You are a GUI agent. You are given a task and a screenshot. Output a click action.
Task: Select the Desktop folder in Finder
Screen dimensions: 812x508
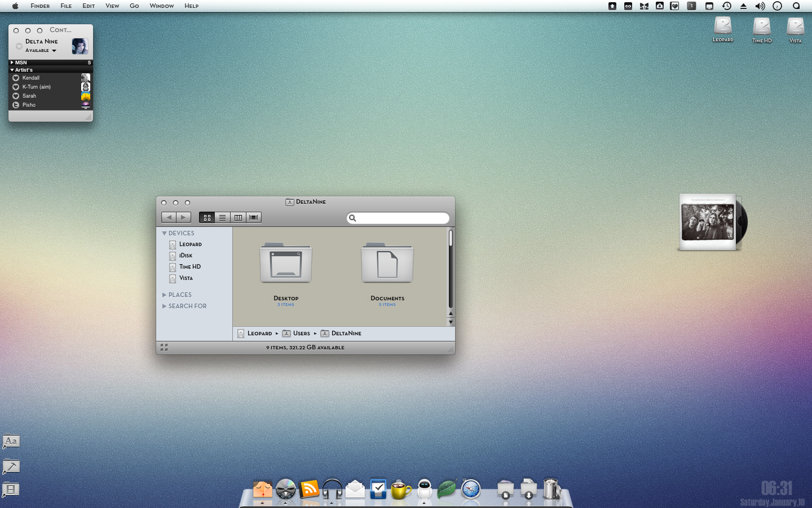(286, 262)
